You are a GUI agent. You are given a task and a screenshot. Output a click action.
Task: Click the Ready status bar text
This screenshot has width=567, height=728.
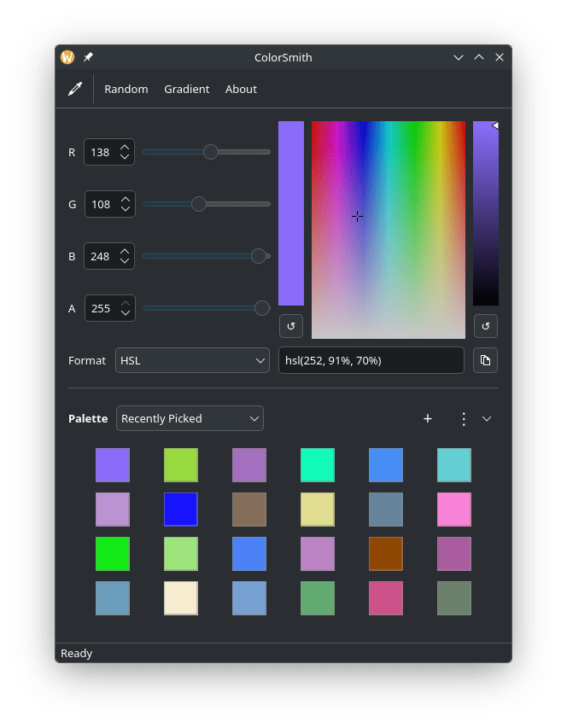tap(77, 653)
